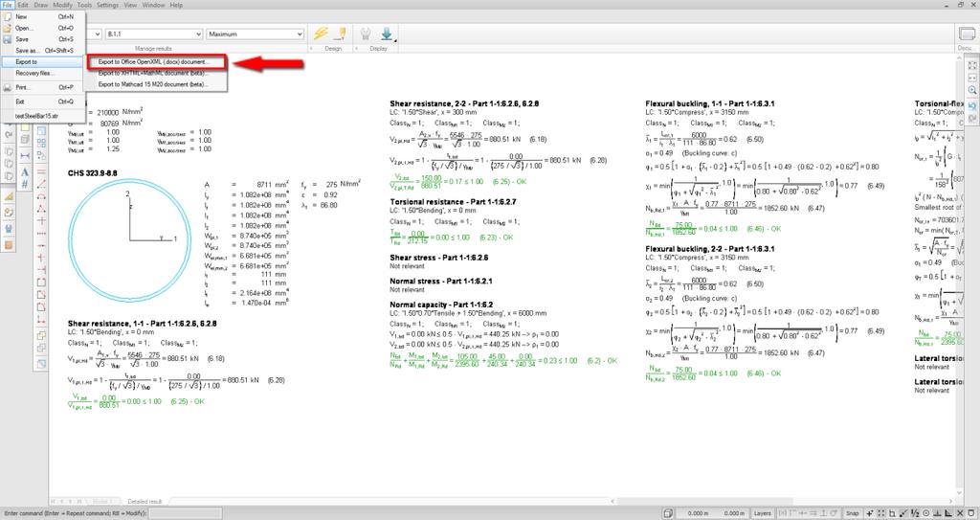Export to Office OpenXML (.docx) document

(x=156, y=62)
